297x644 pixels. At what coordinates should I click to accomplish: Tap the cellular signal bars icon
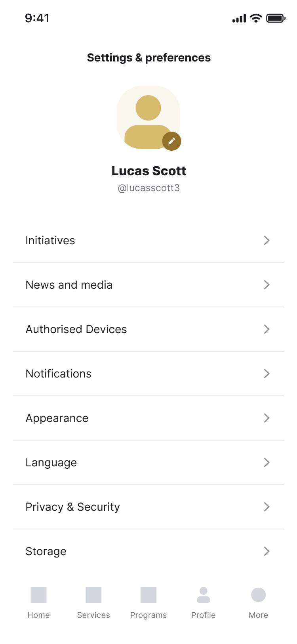(239, 19)
